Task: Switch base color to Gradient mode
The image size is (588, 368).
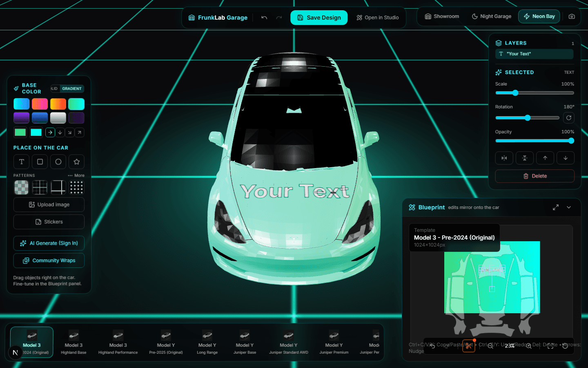Action: (72, 89)
